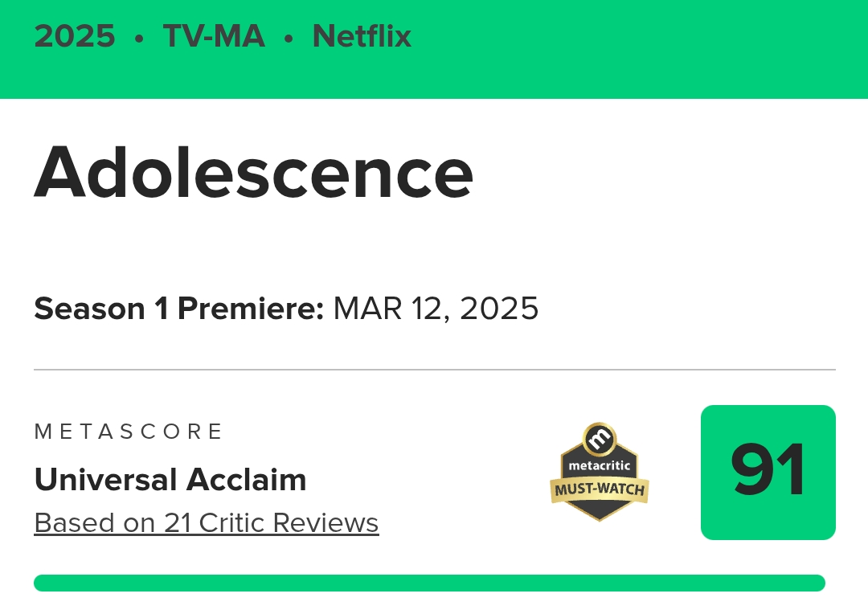Click the Universal Acclaim text
The width and height of the screenshot is (868, 614).
tap(170, 480)
